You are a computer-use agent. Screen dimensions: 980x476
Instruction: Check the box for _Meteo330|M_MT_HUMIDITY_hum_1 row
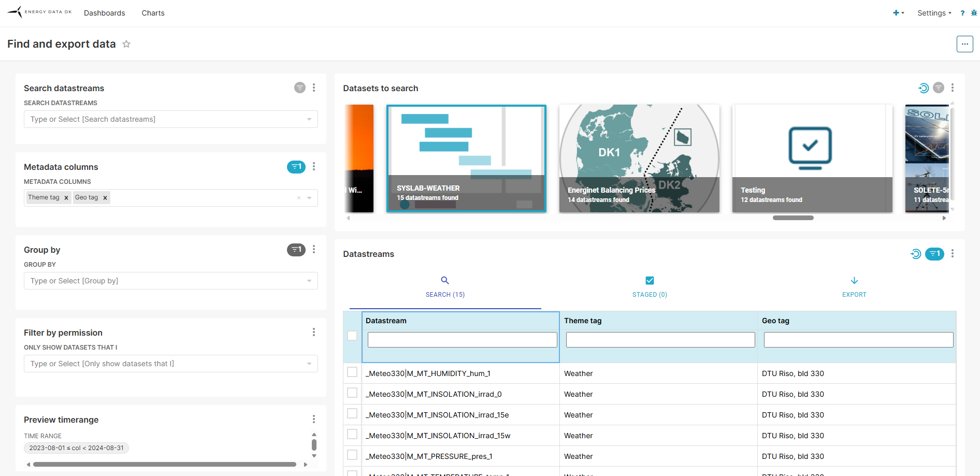[x=352, y=372]
